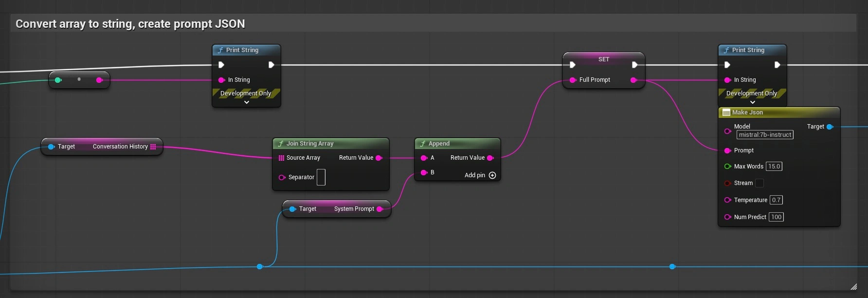
Task: Select the Join String Array node title
Action: click(310, 144)
